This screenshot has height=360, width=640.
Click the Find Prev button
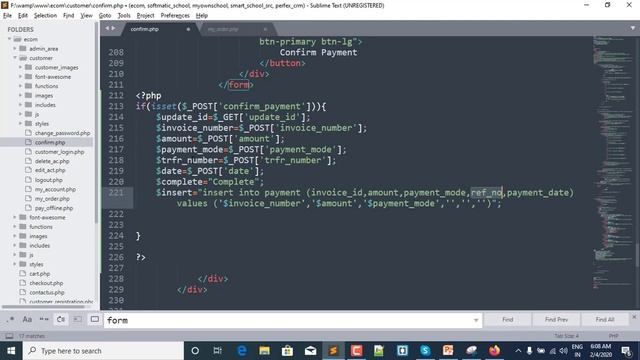(556, 320)
